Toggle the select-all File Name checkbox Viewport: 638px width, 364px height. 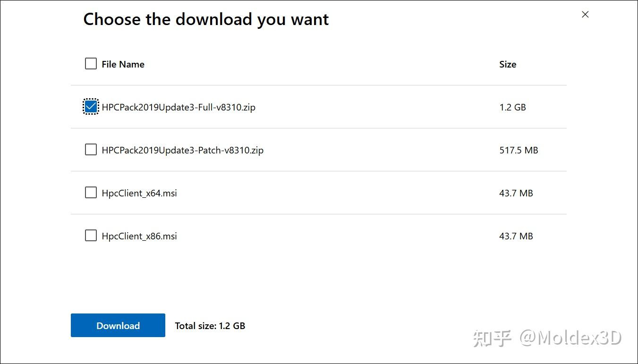(91, 64)
